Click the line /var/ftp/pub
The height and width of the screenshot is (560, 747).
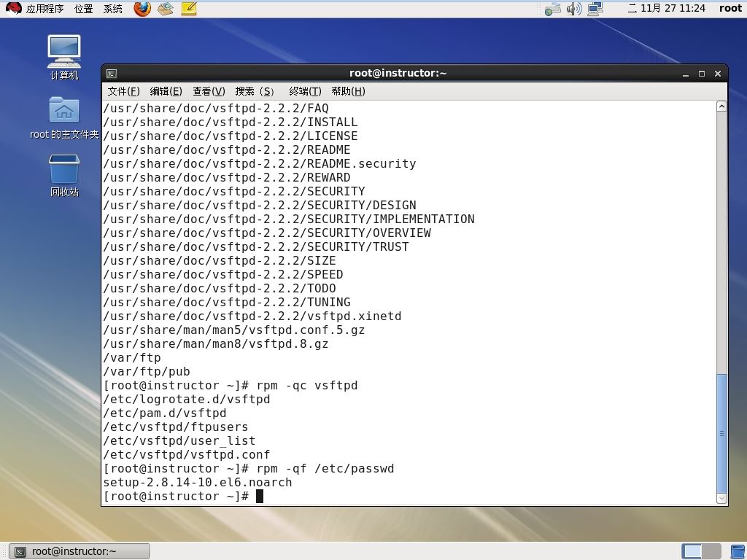tap(147, 372)
